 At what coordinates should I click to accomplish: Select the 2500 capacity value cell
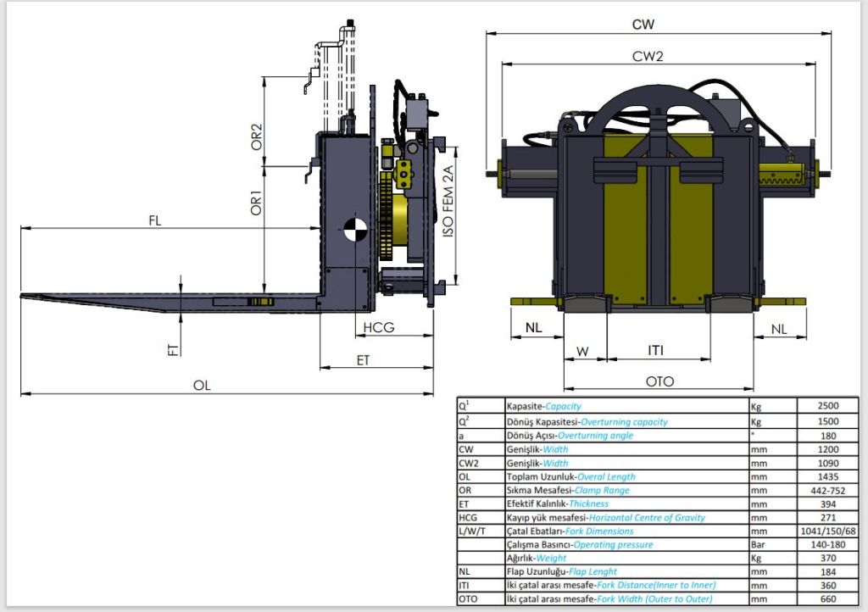coord(828,406)
